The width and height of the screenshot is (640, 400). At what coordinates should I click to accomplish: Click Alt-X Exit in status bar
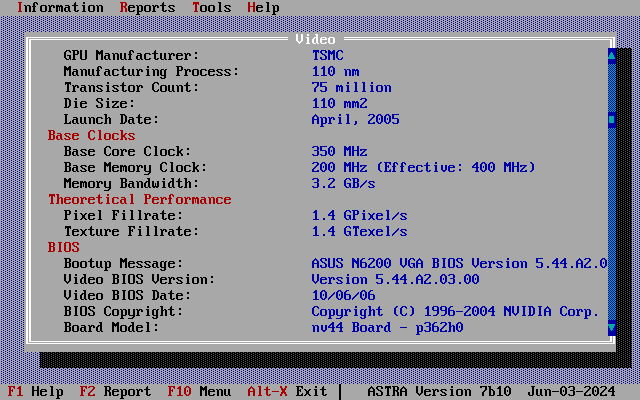(x=287, y=391)
